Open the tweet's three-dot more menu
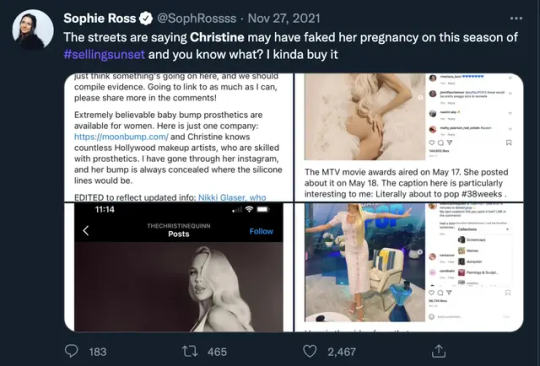540x366 pixels. tap(516, 18)
